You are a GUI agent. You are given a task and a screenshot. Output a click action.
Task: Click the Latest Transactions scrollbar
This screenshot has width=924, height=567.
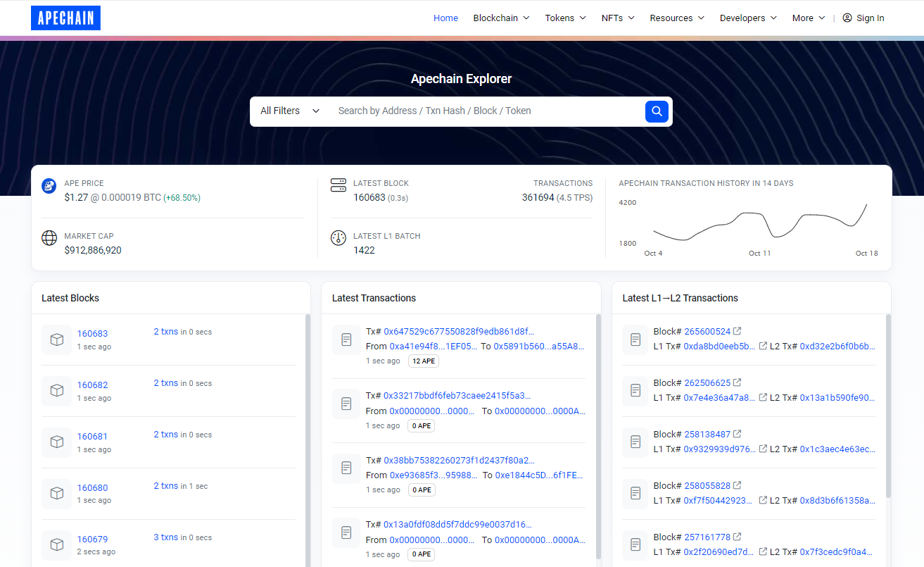(598, 437)
